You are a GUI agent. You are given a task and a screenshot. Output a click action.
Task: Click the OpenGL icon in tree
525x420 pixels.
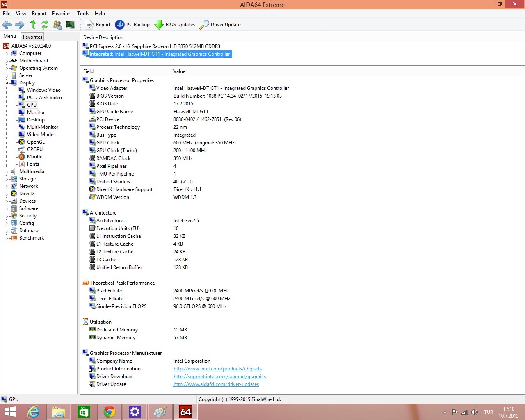point(22,142)
